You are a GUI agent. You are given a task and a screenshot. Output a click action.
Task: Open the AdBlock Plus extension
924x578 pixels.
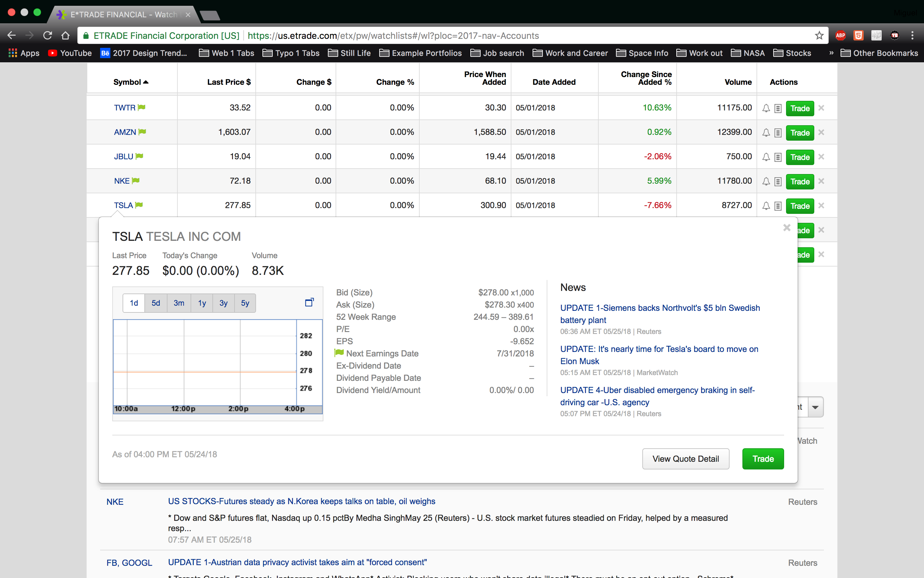click(840, 36)
